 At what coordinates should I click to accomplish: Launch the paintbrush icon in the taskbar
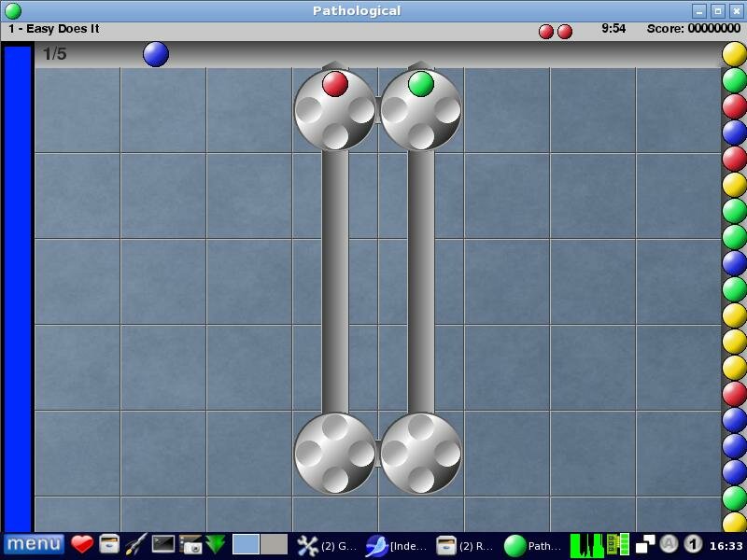[x=136, y=545]
